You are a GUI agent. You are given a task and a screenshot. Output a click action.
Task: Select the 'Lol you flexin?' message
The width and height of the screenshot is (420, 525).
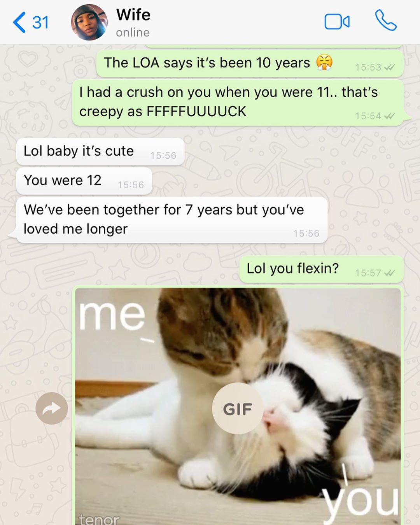coord(321,269)
